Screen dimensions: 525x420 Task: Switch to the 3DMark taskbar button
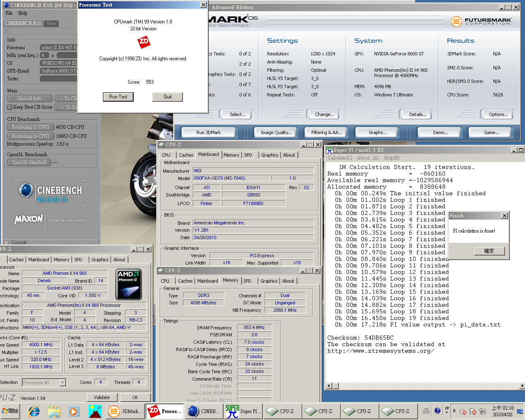tap(125, 411)
